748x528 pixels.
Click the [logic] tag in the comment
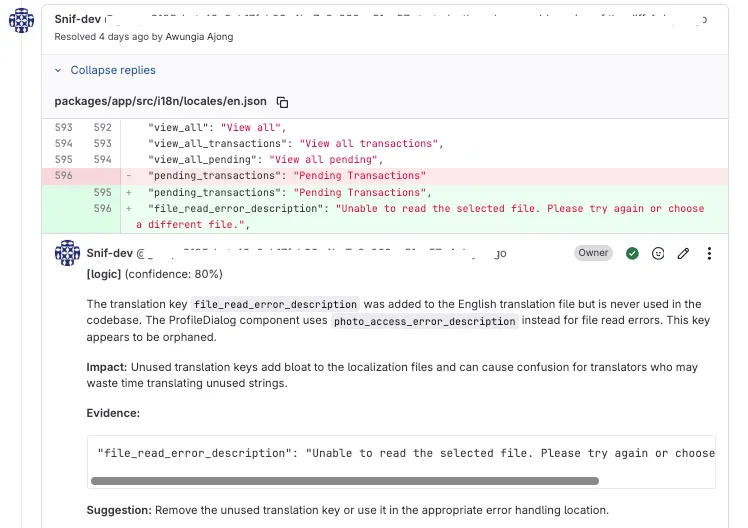(x=104, y=274)
